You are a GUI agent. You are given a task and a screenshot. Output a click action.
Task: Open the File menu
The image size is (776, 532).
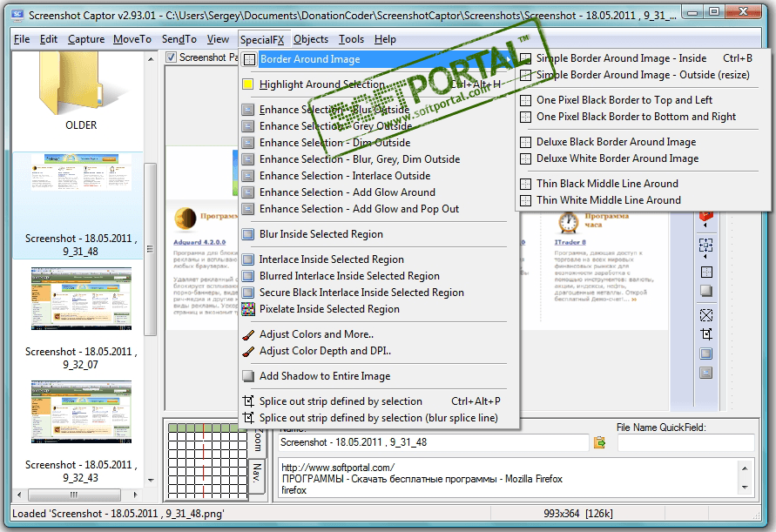point(22,39)
